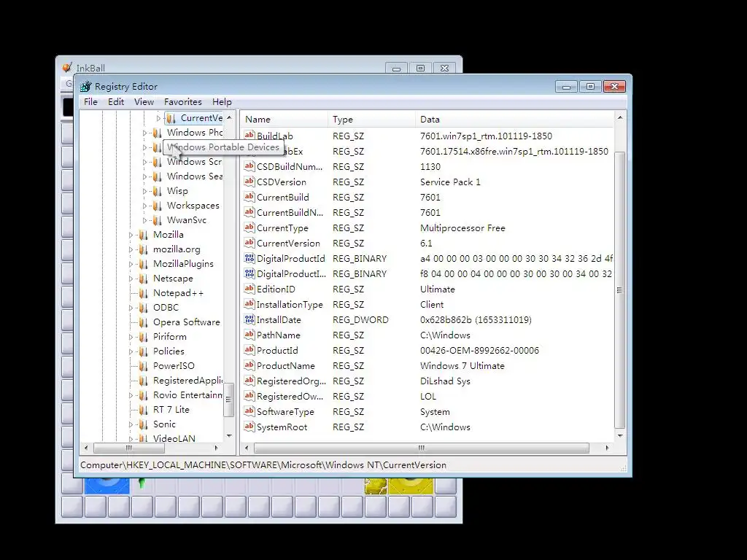Click the InstallDate DWORD icon

(249, 319)
